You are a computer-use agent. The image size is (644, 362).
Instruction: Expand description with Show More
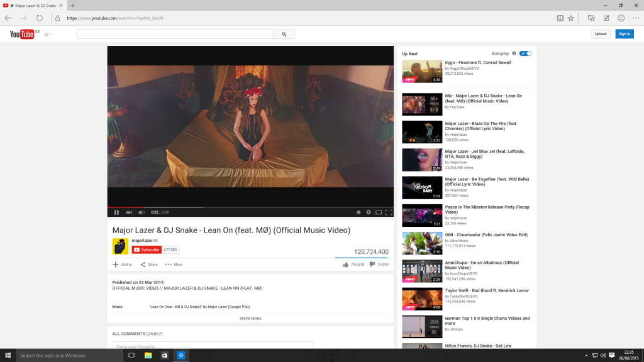point(250,319)
